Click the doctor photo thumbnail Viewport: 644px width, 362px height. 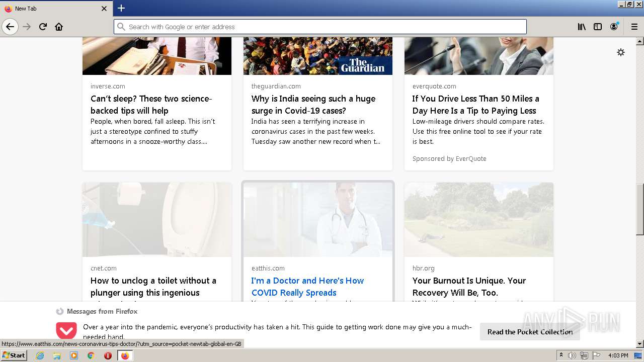click(318, 220)
